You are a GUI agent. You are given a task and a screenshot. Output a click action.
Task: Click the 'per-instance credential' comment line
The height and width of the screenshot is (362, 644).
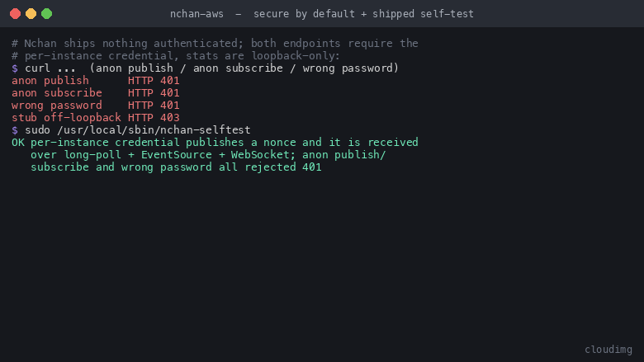click(176, 56)
